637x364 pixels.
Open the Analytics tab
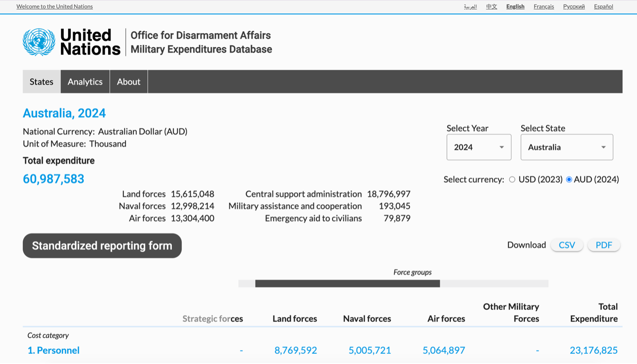(x=85, y=81)
